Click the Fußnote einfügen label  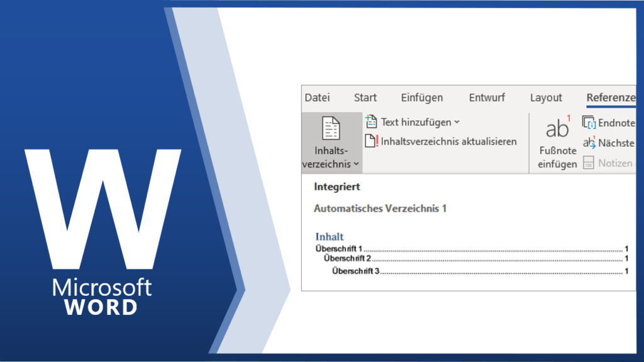click(x=557, y=157)
